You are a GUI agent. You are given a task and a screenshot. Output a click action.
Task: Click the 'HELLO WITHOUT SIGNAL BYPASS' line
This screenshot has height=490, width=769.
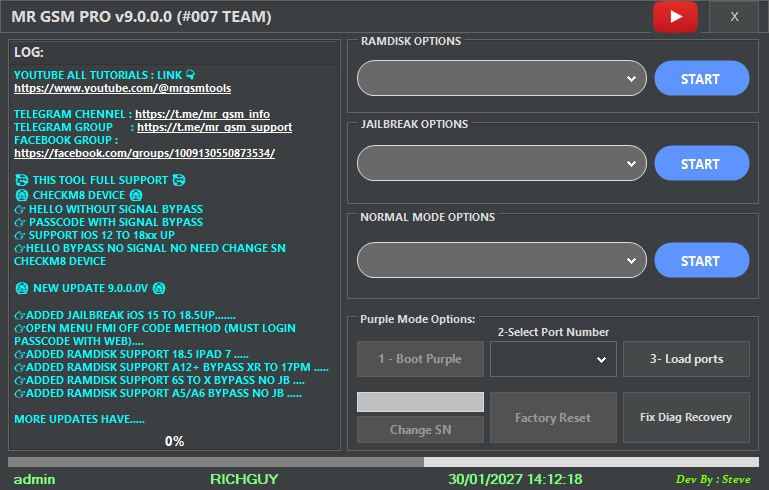tap(109, 209)
